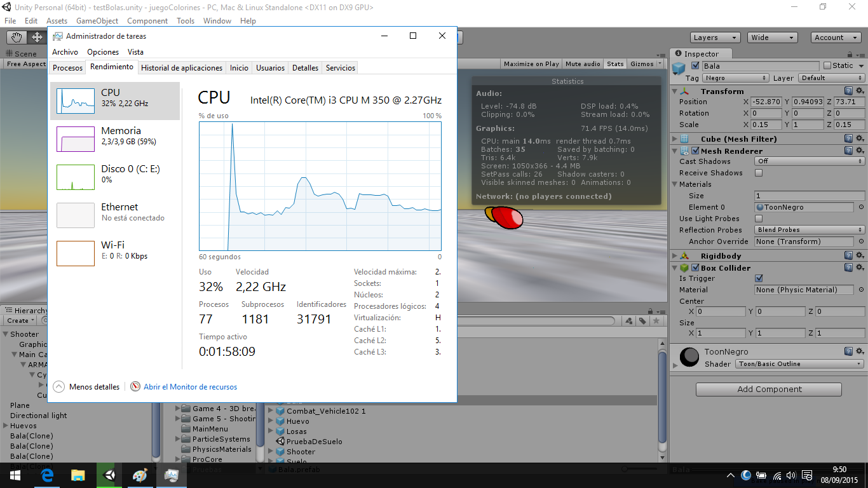868x488 pixels.
Task: Toggle Mute audio in Game view
Action: click(583, 64)
